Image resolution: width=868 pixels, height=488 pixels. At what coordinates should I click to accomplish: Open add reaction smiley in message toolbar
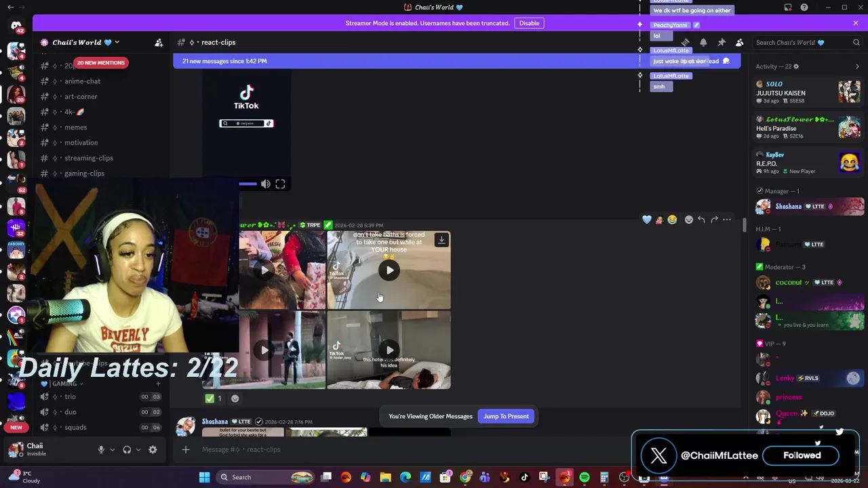[x=688, y=220]
